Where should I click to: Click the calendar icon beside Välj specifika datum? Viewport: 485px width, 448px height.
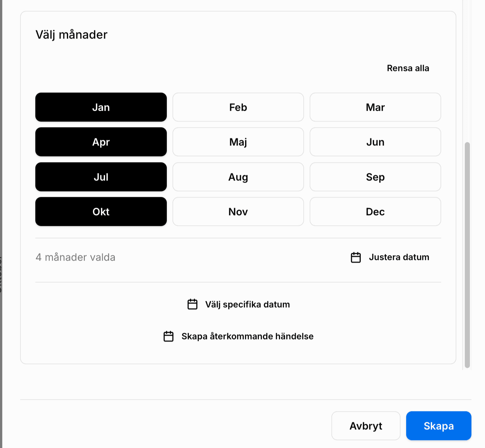pos(192,304)
